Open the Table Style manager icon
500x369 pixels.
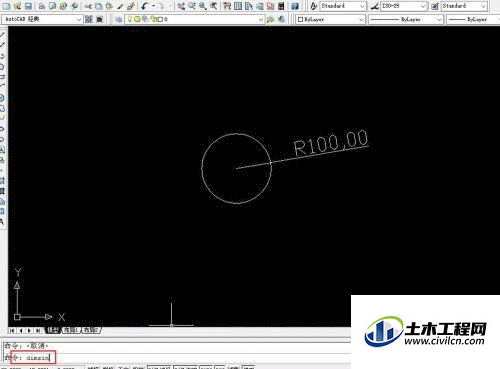[435, 6]
